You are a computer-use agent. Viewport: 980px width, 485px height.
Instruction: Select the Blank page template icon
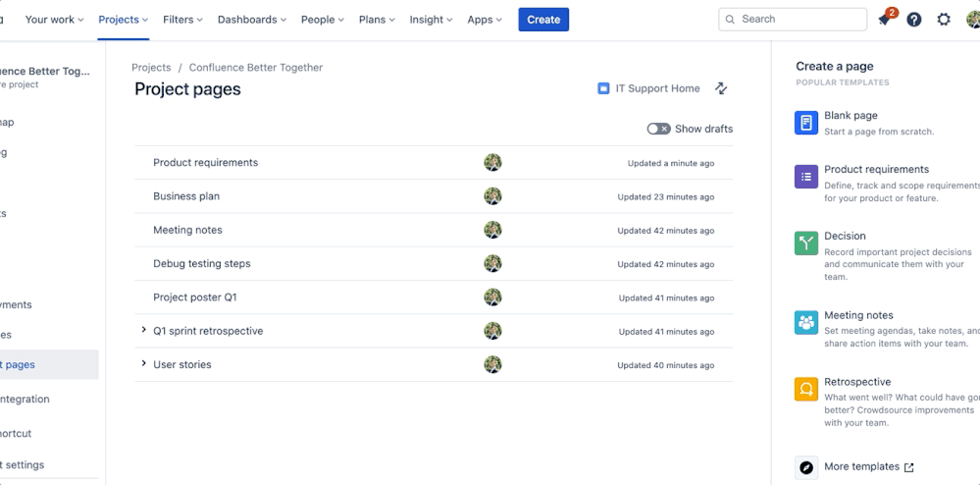pos(806,123)
